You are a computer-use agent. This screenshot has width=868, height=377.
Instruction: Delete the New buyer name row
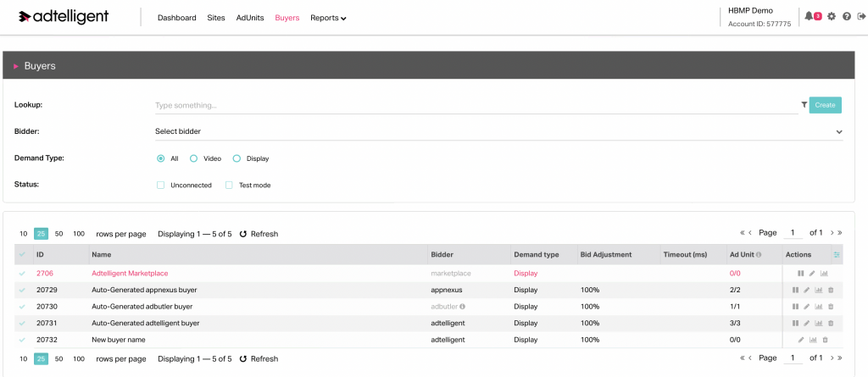(x=826, y=340)
